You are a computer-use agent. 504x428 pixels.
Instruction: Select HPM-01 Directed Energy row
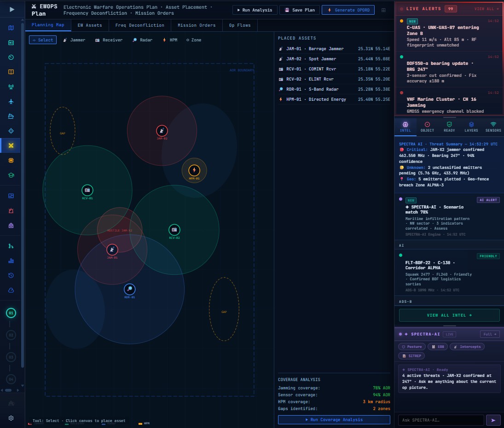[x=334, y=99]
